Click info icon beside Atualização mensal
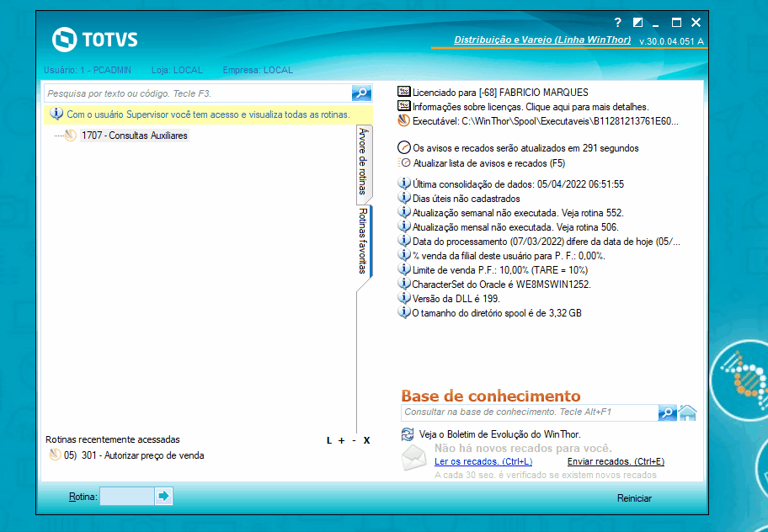The height and width of the screenshot is (532, 768). (x=403, y=226)
